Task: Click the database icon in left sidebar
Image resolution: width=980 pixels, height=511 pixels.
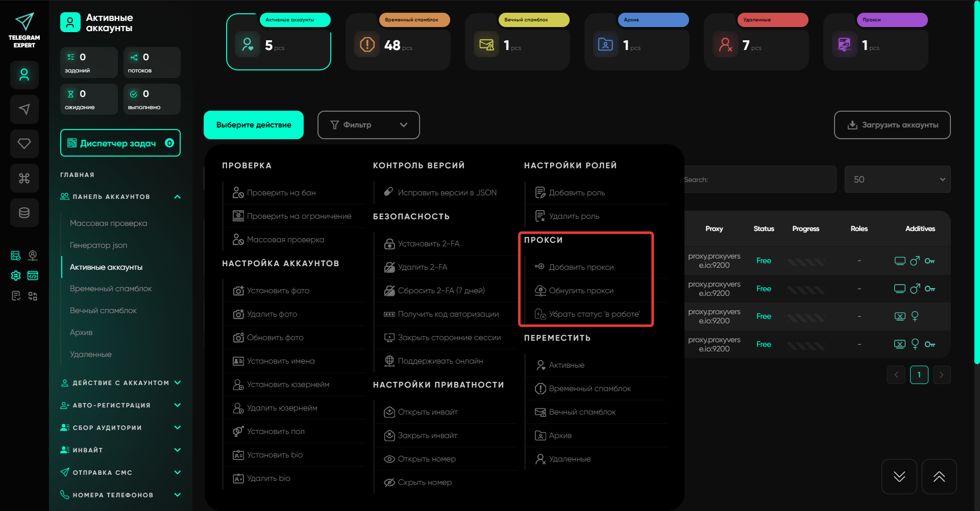Action: 24,213
